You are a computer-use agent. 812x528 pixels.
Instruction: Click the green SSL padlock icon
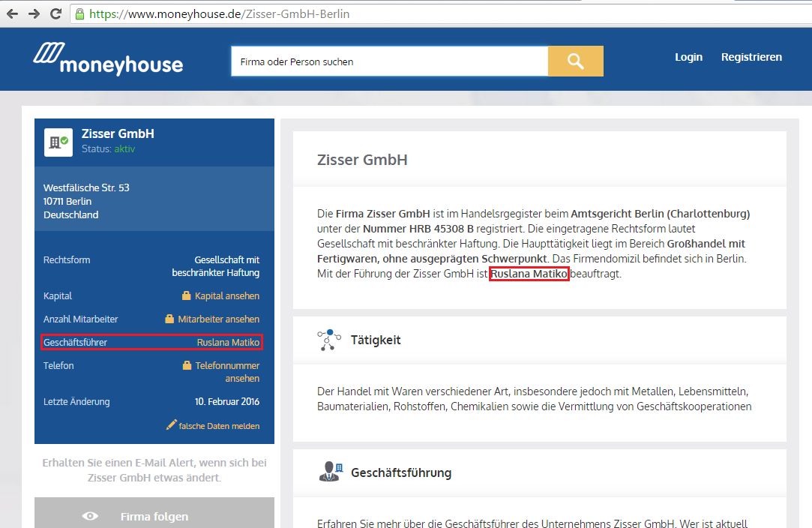coord(79,14)
